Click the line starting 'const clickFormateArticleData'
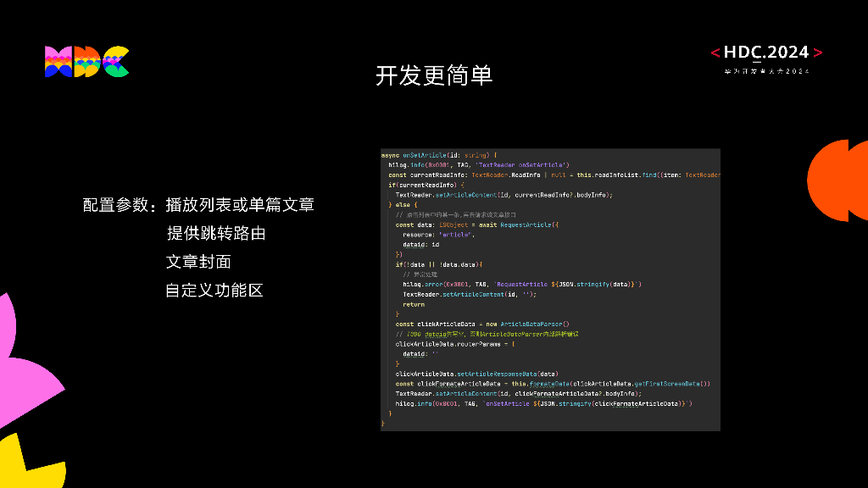 click(x=553, y=384)
